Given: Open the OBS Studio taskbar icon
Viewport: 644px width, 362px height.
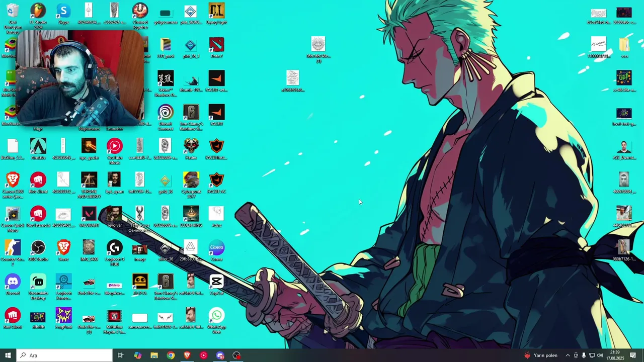Looking at the screenshot, I should pos(236,355).
